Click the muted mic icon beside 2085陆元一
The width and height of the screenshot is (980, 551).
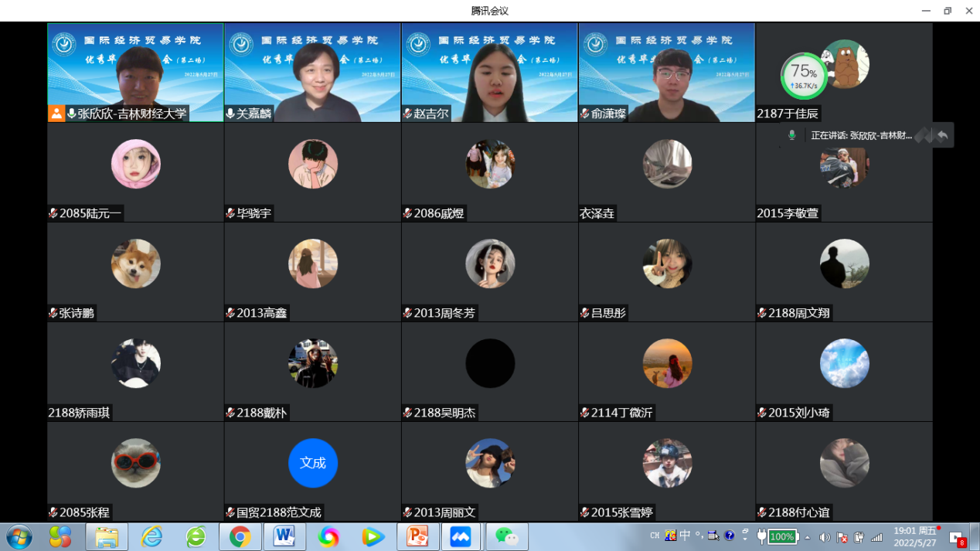[53, 213]
